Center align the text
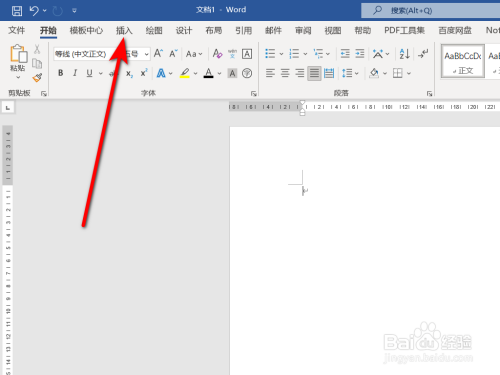The width and height of the screenshot is (500, 375). tap(285, 73)
